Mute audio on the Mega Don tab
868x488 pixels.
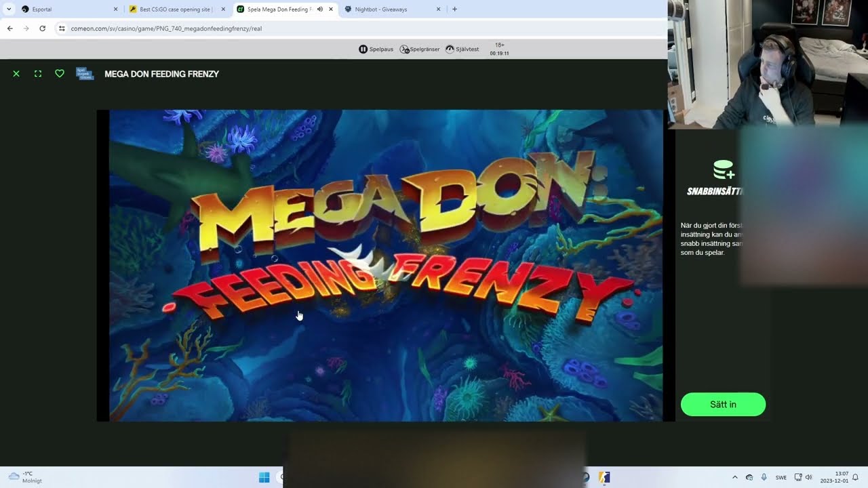pyautogui.click(x=320, y=9)
